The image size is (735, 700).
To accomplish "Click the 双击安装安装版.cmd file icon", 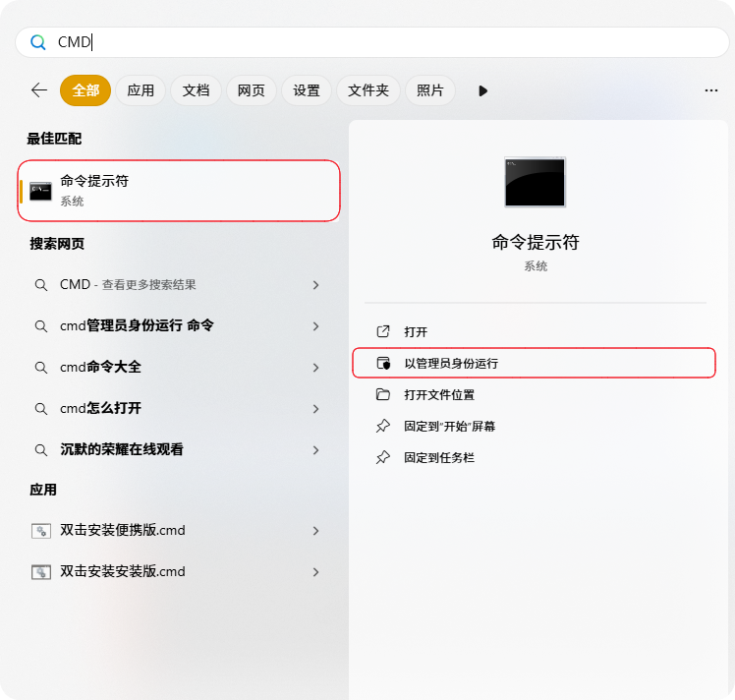I will pyautogui.click(x=40, y=571).
